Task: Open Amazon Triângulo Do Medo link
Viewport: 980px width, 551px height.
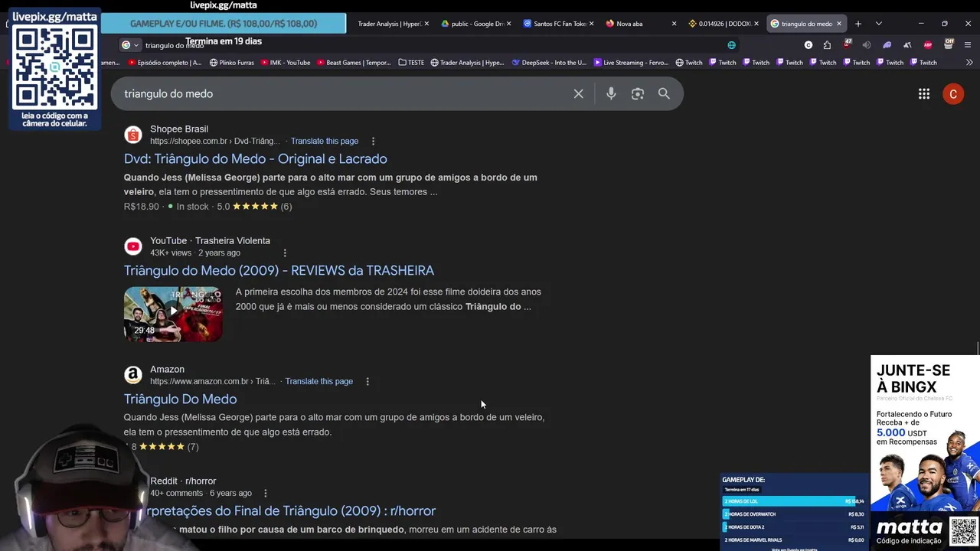Action: point(180,399)
